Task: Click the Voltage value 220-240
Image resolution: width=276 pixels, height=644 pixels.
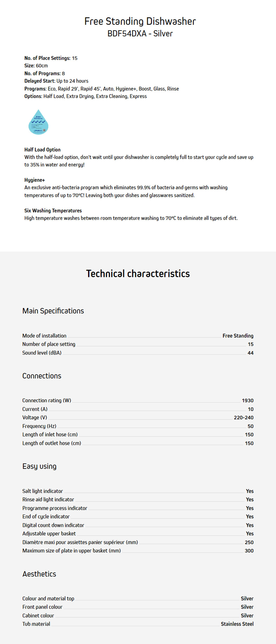Action: (x=244, y=417)
